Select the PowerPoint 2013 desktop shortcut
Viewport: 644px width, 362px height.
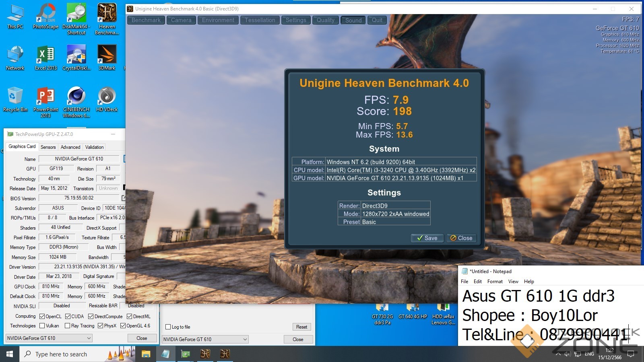coord(45,102)
